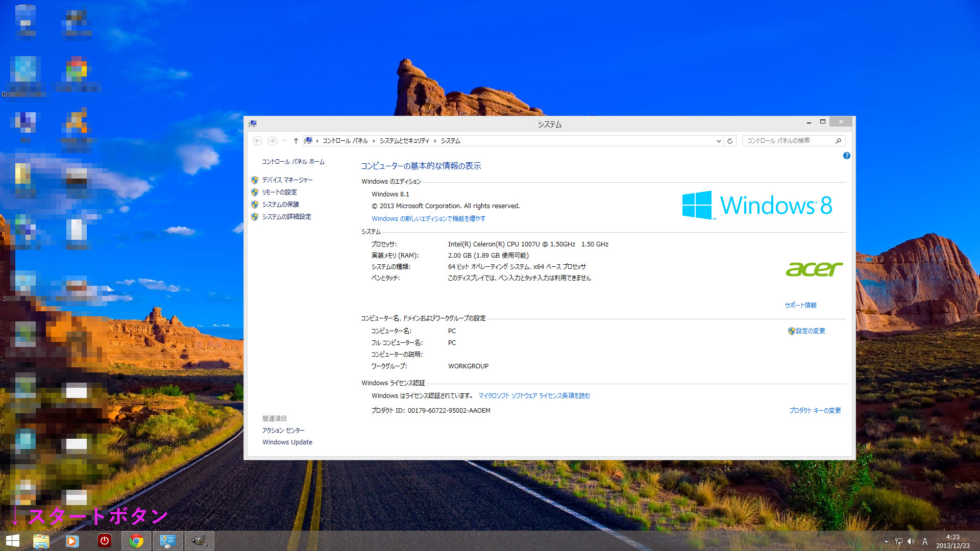Expand the address bar history dropdown
980x551 pixels.
(x=719, y=141)
